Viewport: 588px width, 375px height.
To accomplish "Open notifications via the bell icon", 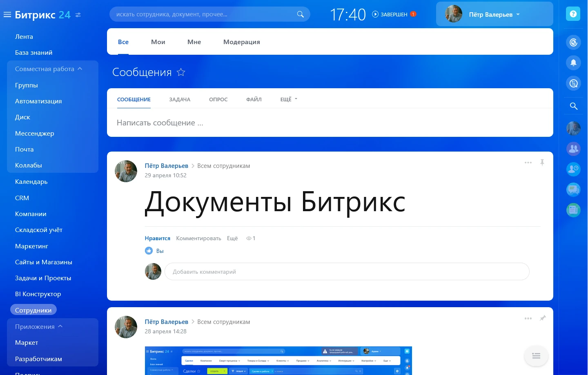I will (x=573, y=62).
